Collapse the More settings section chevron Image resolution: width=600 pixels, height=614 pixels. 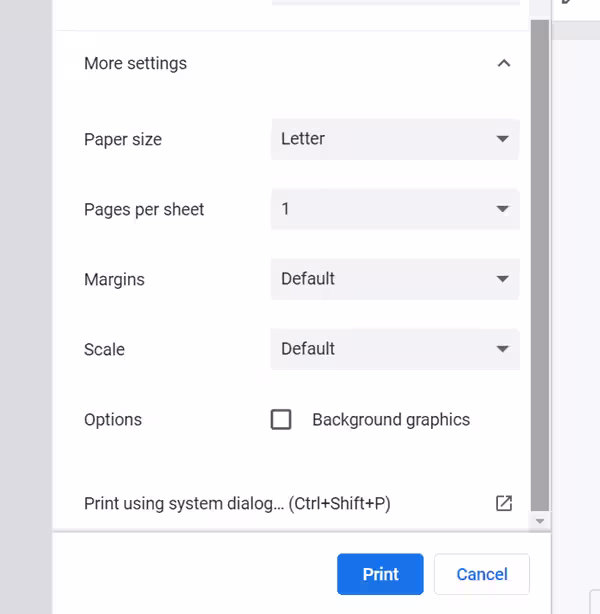tap(504, 63)
